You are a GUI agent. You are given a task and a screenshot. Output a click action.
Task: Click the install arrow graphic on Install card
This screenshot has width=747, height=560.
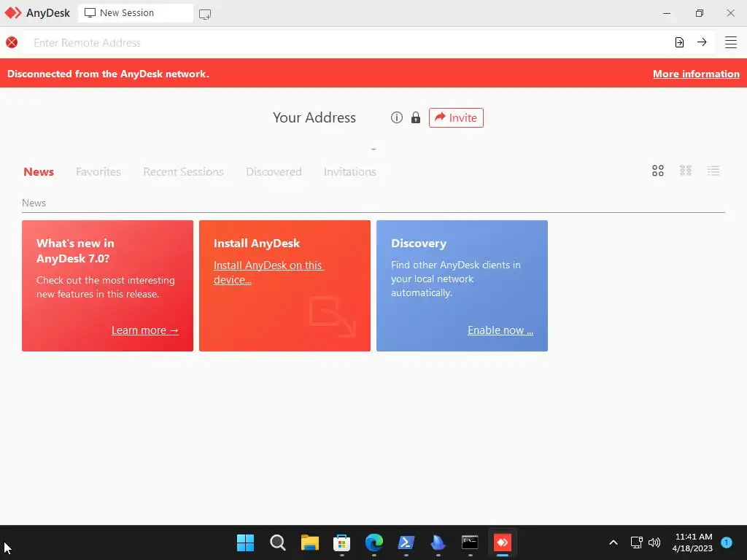[x=333, y=316]
